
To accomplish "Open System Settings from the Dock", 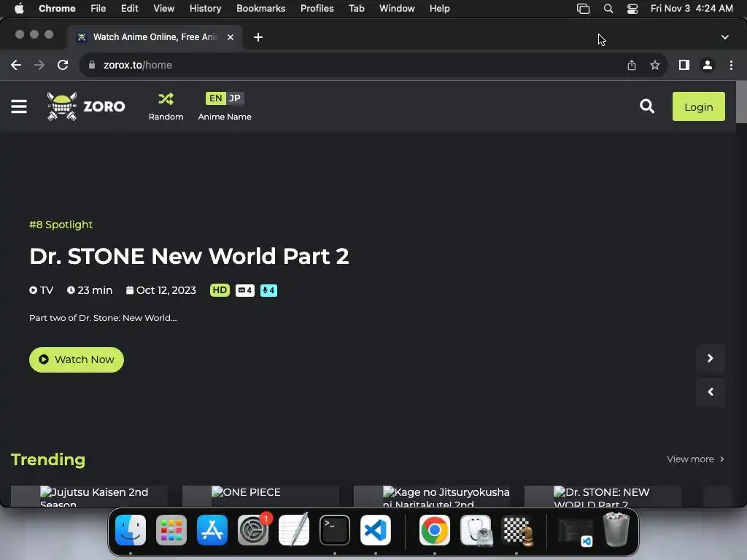I will (x=253, y=530).
